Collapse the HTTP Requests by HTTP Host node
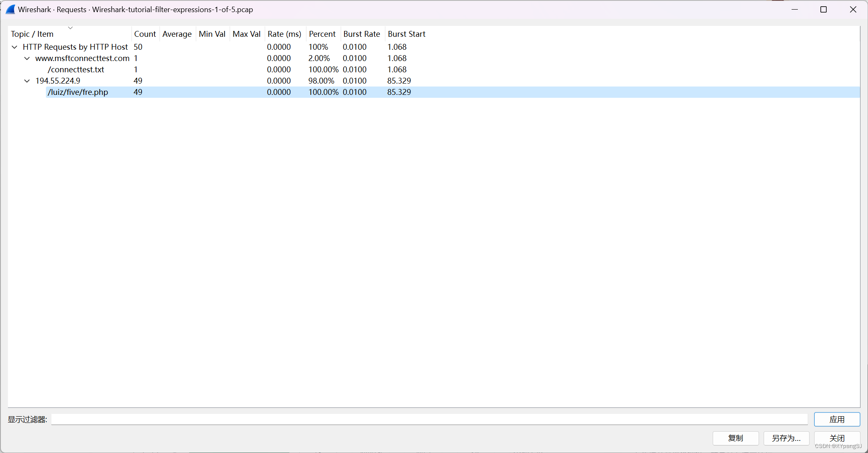 click(15, 47)
